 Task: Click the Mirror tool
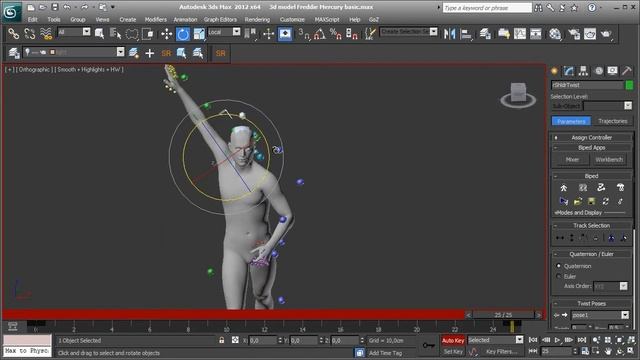coord(449,33)
